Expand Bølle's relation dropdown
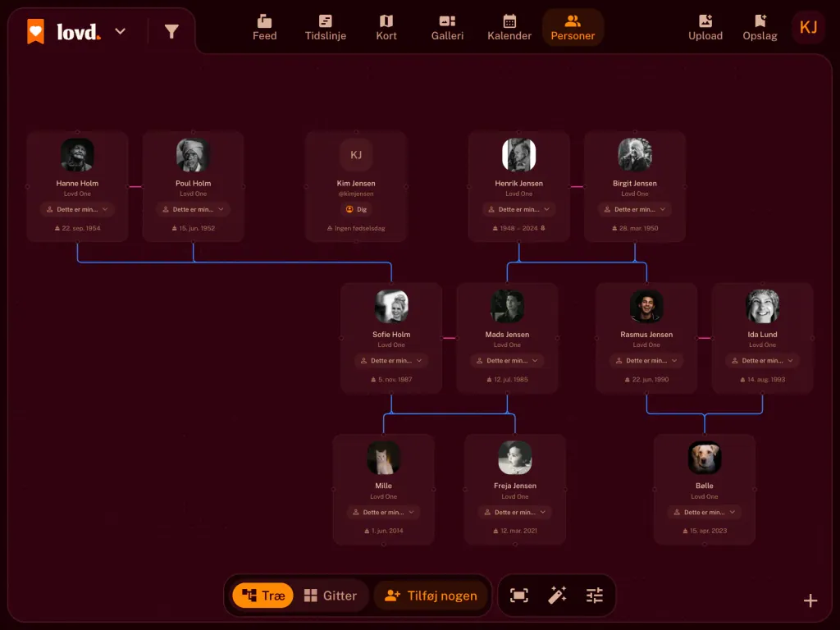 pos(704,512)
